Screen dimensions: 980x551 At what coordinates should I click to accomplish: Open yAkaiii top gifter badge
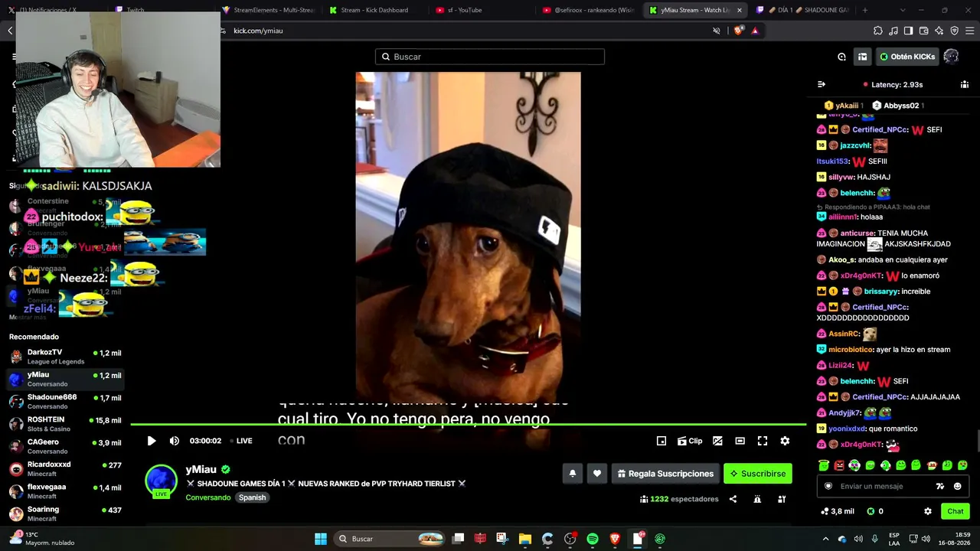844,106
